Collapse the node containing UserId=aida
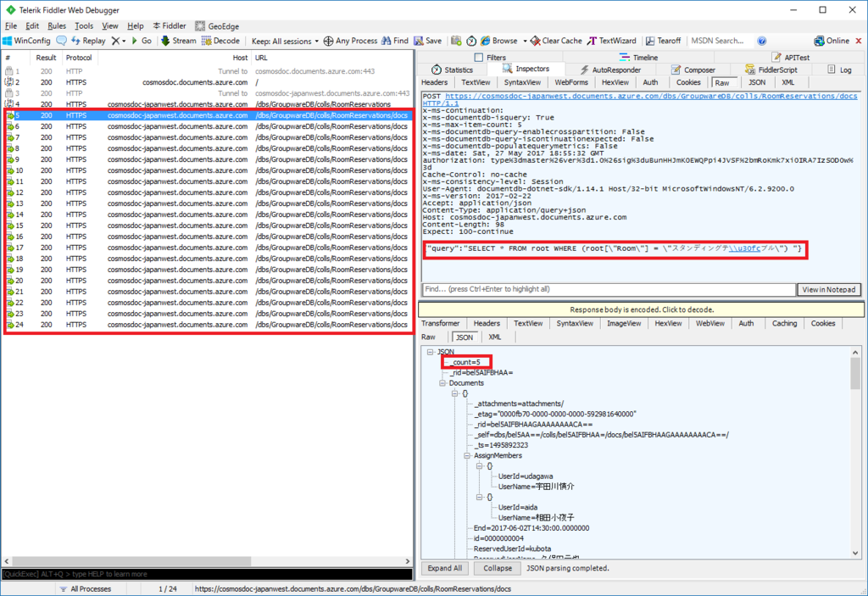The image size is (868, 596). (x=480, y=497)
